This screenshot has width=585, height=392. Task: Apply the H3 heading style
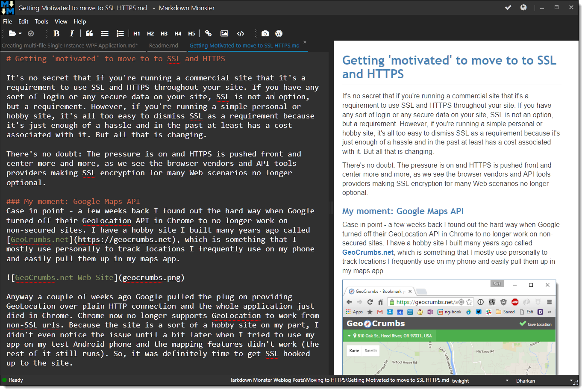pos(164,33)
